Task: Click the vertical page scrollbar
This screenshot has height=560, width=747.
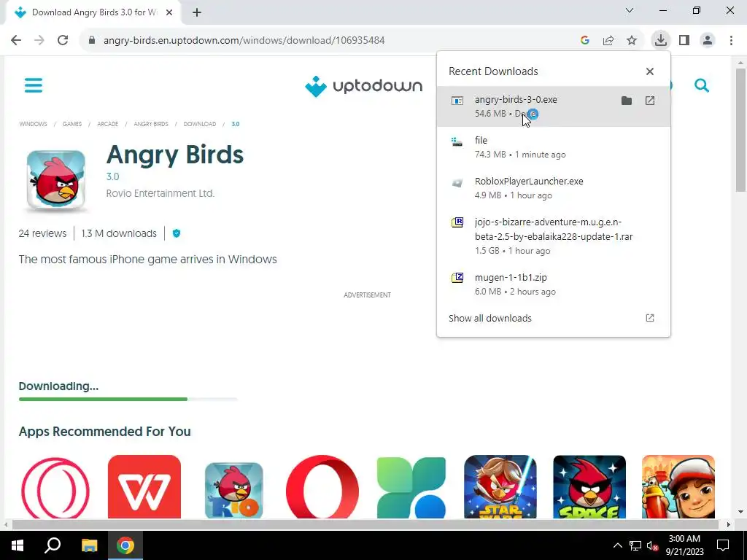Action: coord(741,130)
